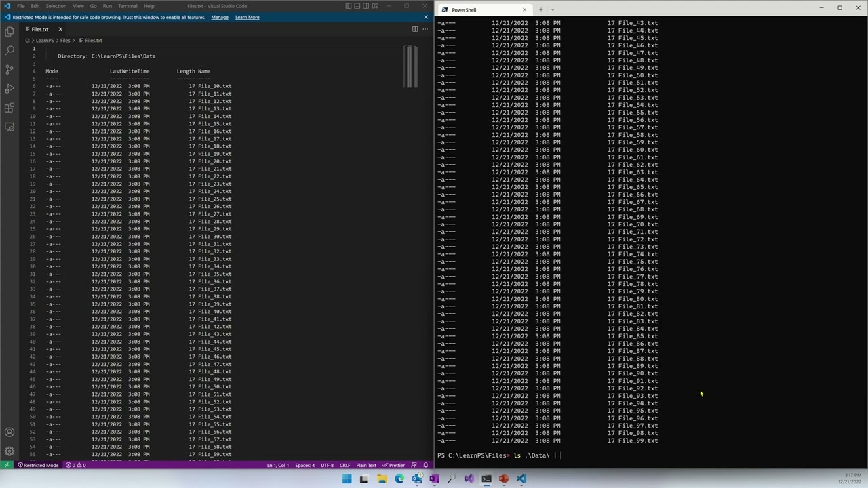
Task: Open the Selection menu
Action: click(56, 6)
